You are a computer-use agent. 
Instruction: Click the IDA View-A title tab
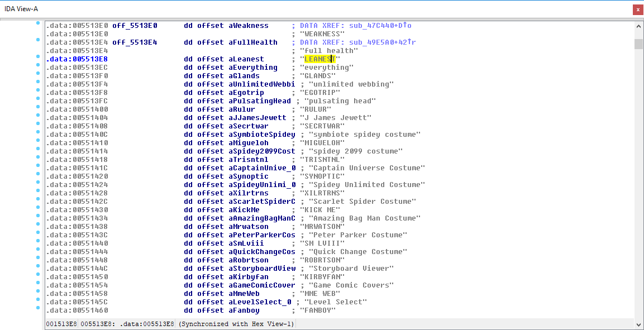point(21,9)
